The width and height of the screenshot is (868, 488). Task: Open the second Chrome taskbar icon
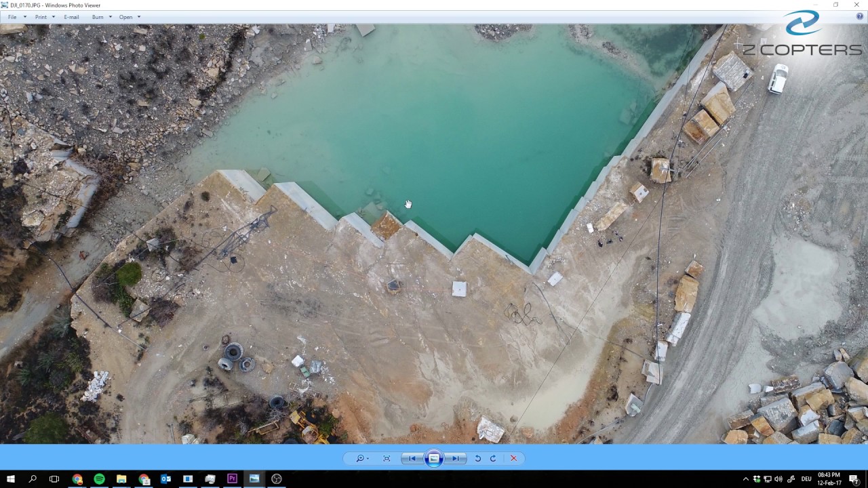144,479
